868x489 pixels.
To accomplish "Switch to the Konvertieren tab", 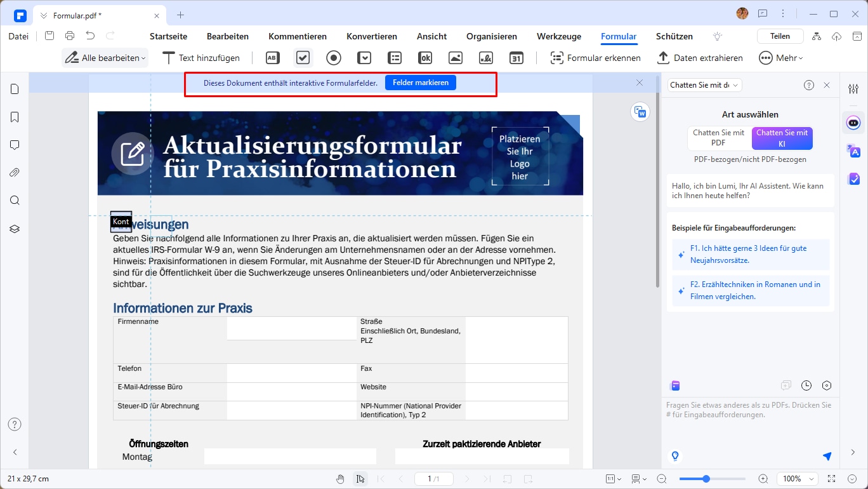I will [x=372, y=36].
